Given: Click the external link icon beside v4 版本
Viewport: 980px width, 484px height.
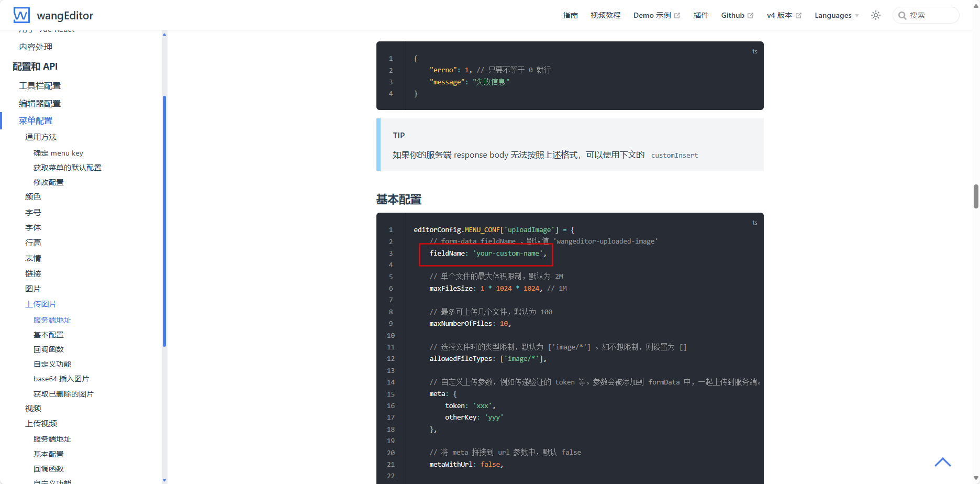Looking at the screenshot, I should tap(798, 15).
